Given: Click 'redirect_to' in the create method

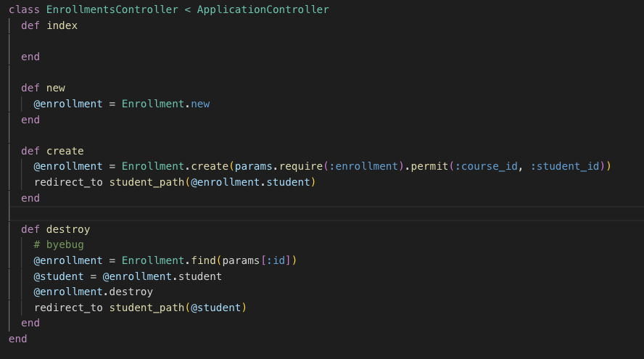Looking at the screenshot, I should [68, 182].
